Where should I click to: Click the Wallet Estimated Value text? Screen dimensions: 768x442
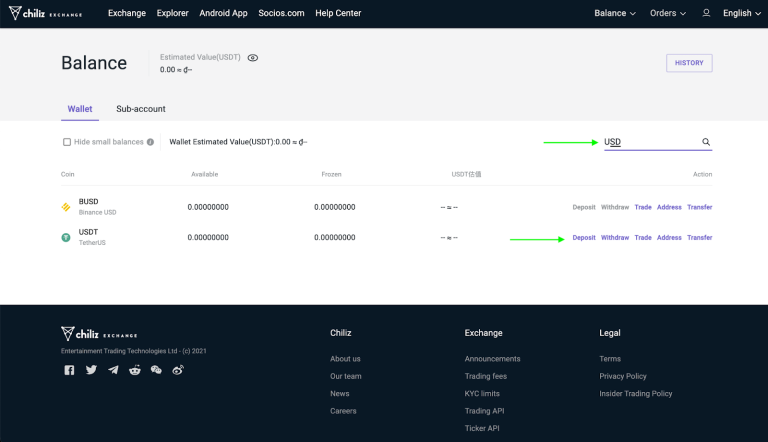click(x=239, y=142)
